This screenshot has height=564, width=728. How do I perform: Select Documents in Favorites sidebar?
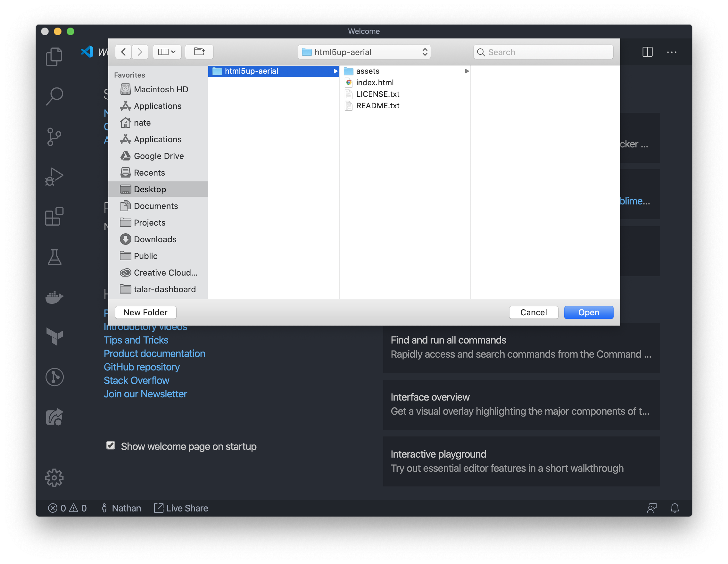point(156,206)
